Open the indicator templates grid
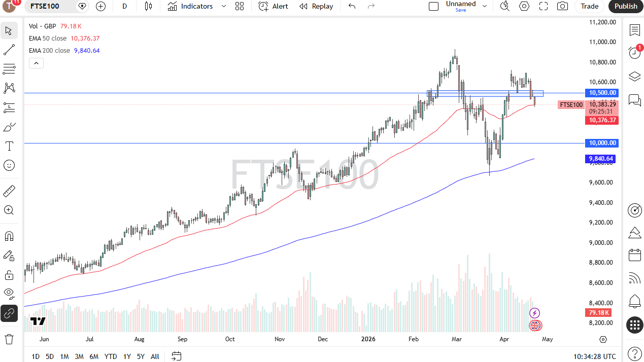The height and width of the screenshot is (362, 644). (240, 6)
